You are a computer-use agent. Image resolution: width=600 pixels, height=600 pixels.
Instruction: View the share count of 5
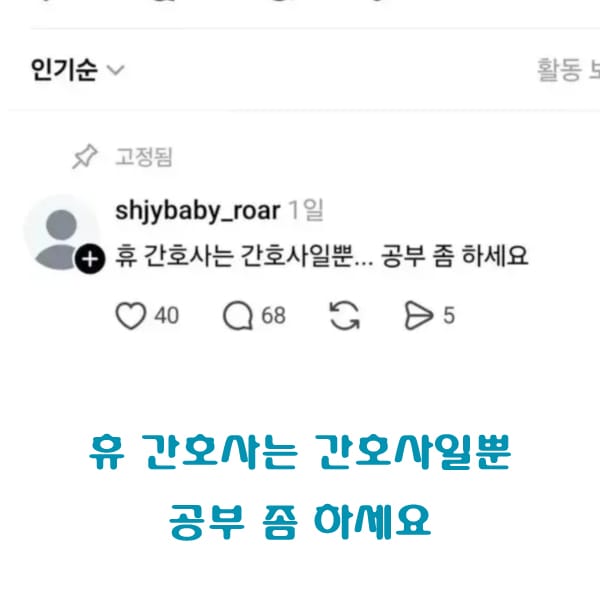tap(449, 316)
